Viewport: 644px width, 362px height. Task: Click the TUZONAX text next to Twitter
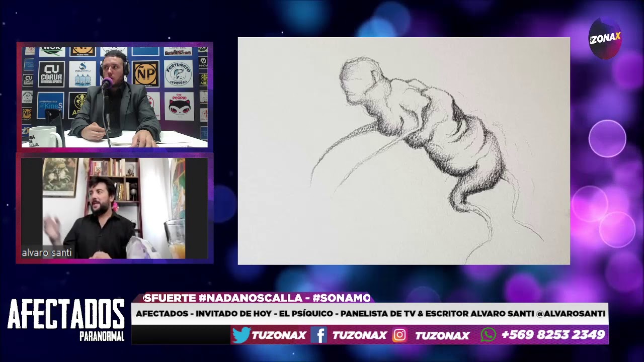279,335
